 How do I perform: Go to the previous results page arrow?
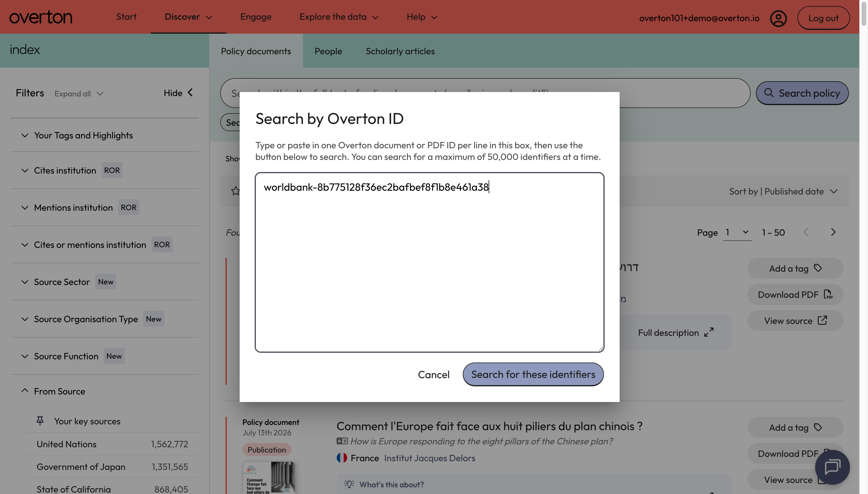pyautogui.click(x=806, y=232)
